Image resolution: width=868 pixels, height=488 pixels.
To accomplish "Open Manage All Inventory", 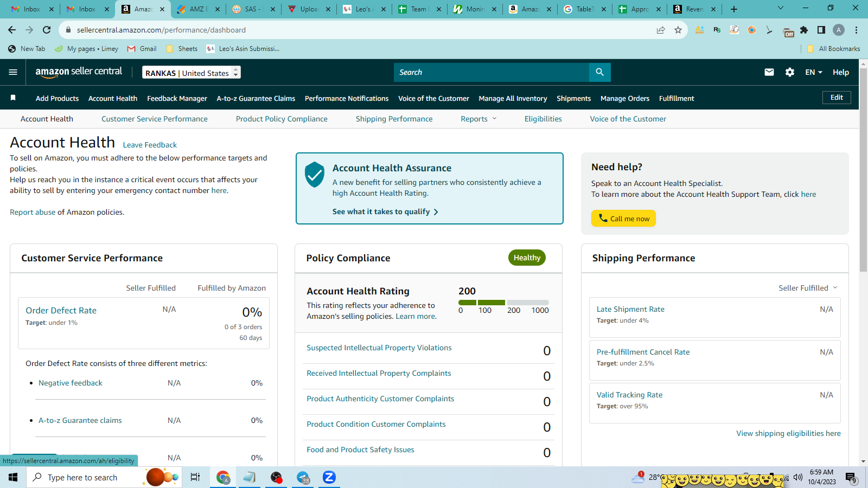I will (x=513, y=98).
